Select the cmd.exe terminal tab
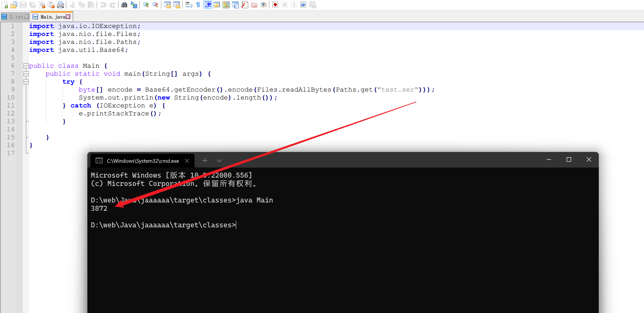Image resolution: width=644 pixels, height=313 pixels. tap(142, 161)
